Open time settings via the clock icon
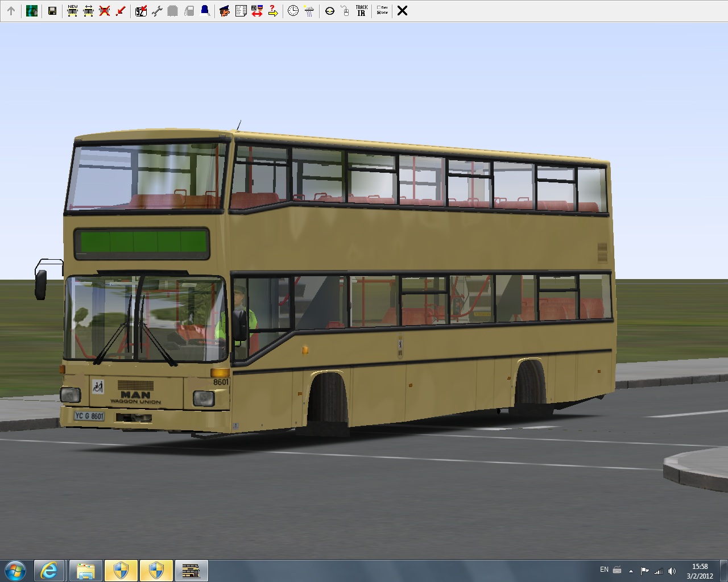 tap(293, 11)
